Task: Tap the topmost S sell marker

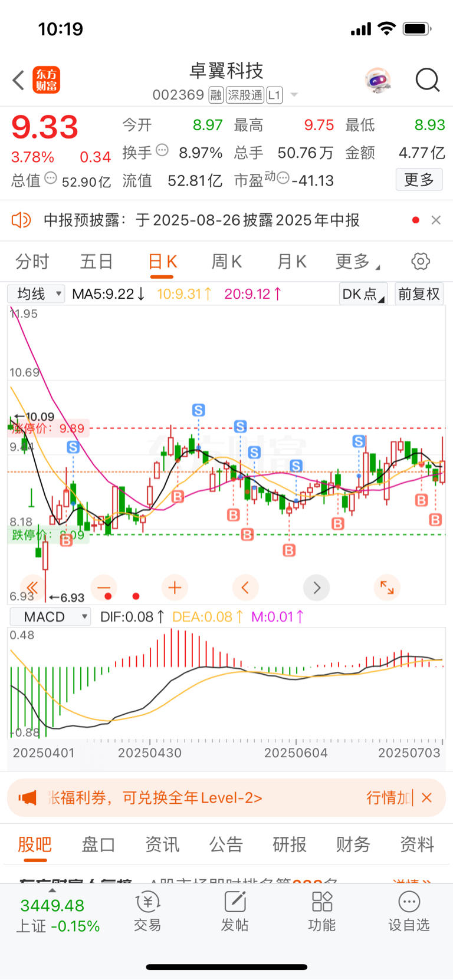Action: [198, 410]
